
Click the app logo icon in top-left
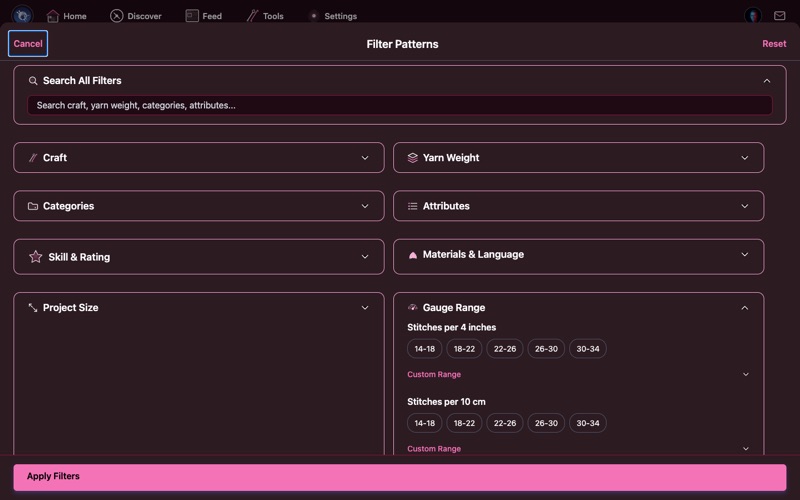22,16
